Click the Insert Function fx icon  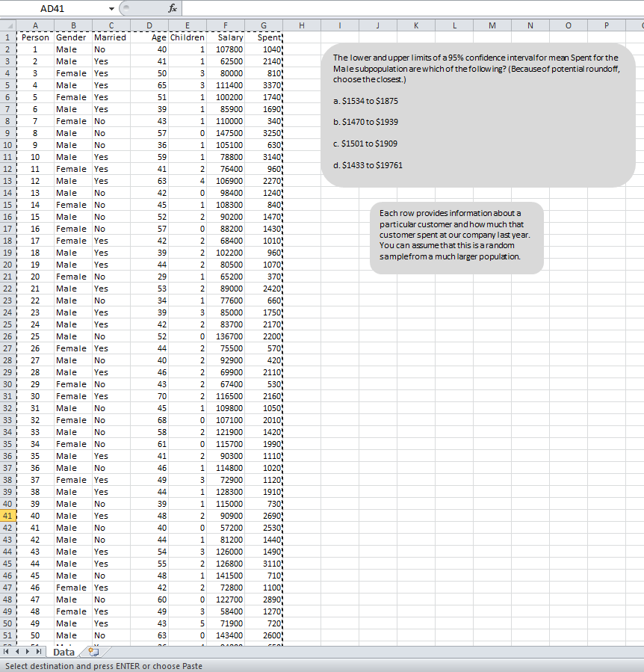173,8
